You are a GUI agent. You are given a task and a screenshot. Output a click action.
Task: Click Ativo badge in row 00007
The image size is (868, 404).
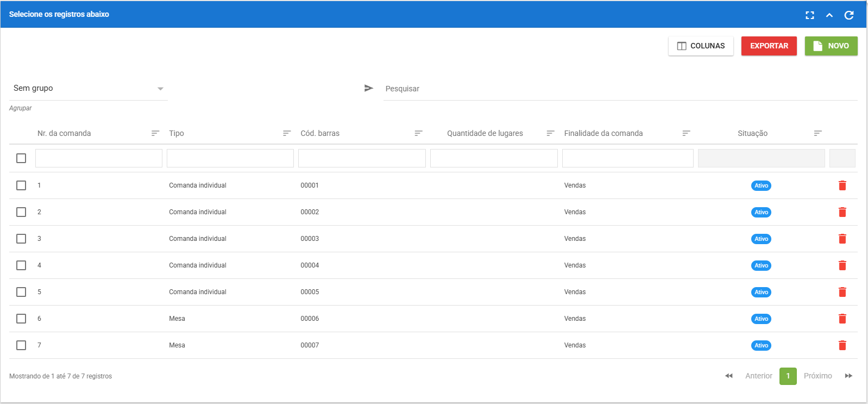pyautogui.click(x=761, y=345)
